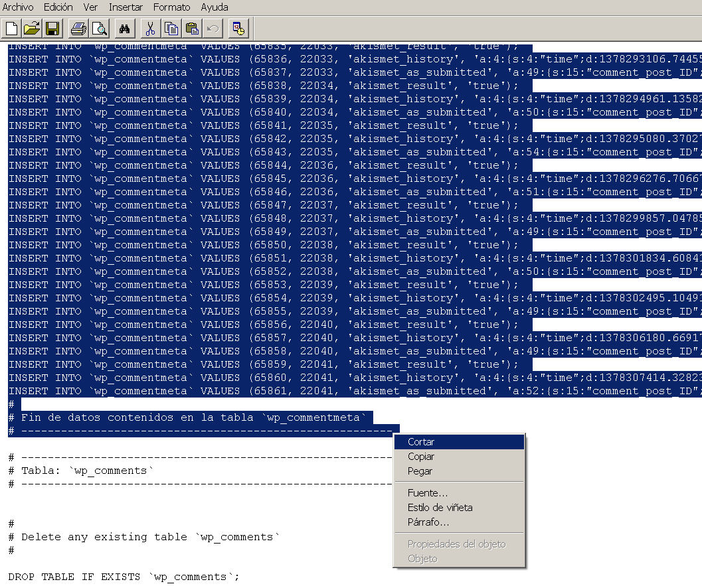The height and width of the screenshot is (588, 702).
Task: Click the scissors Cut icon in toolbar
Action: click(x=150, y=29)
